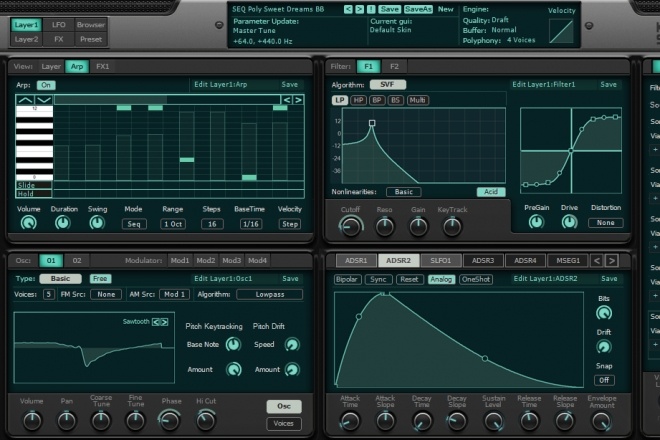The image size is (660, 440).
Task: Click the Bits knob in ADSR2
Action: point(604,313)
